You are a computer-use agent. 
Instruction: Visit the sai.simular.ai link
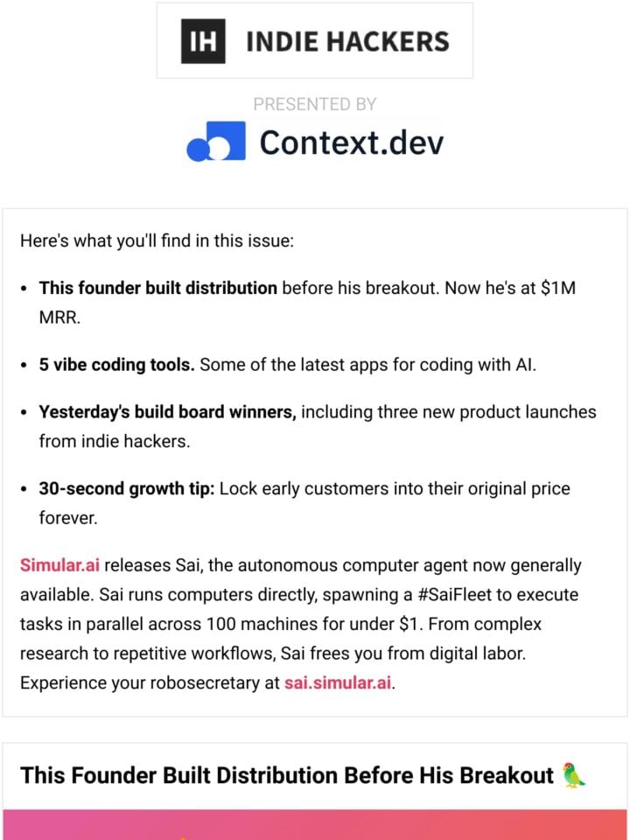click(x=338, y=683)
